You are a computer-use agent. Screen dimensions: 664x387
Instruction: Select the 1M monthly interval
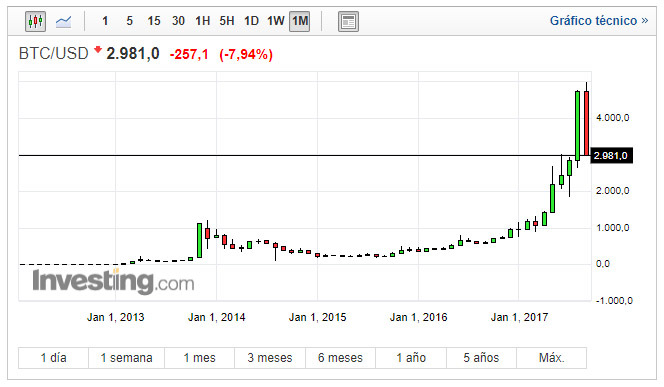[300, 21]
